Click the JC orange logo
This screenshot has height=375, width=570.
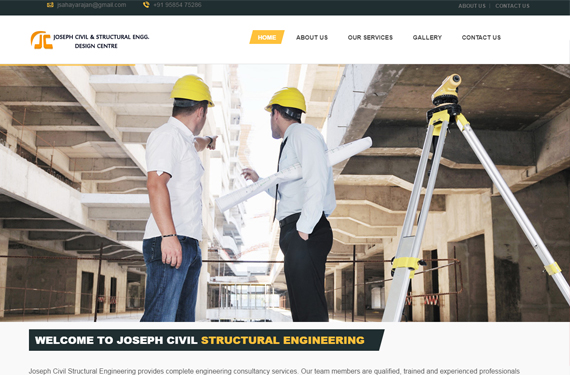pos(42,40)
